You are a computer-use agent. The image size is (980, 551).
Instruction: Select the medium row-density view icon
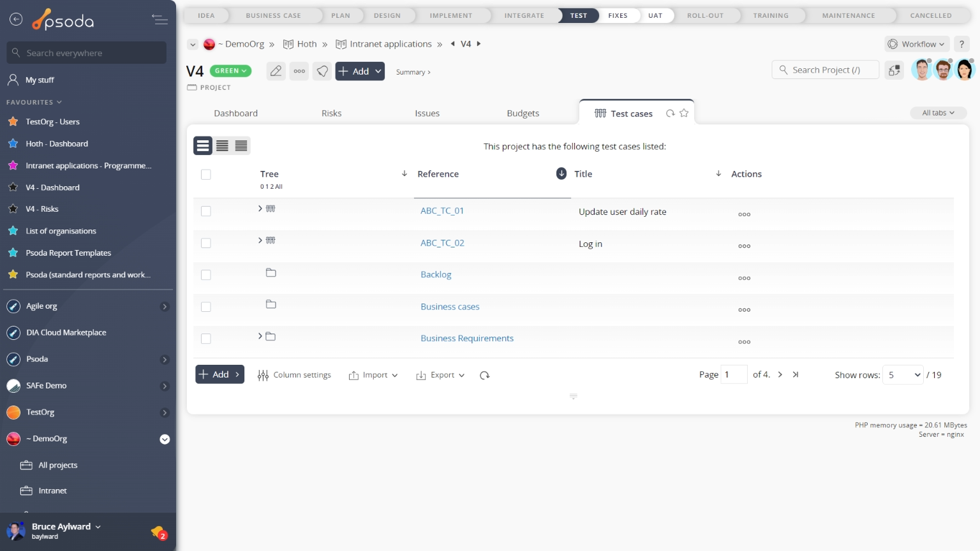(222, 146)
